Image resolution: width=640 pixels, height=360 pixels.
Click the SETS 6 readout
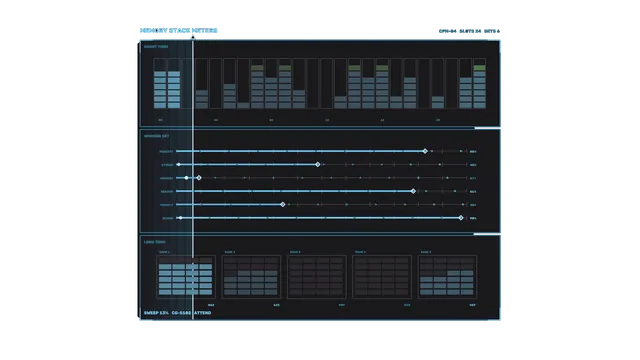[492, 31]
